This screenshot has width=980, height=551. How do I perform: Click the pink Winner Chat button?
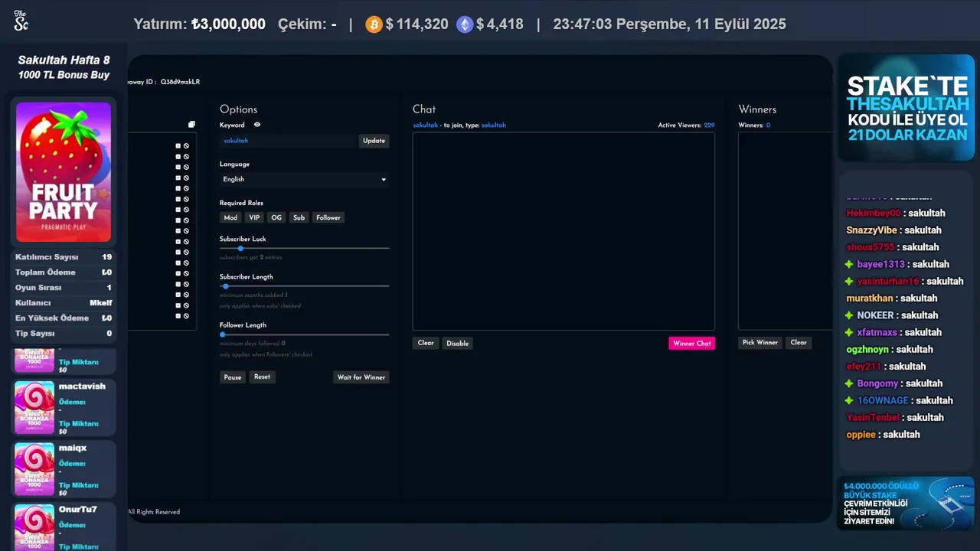point(692,343)
